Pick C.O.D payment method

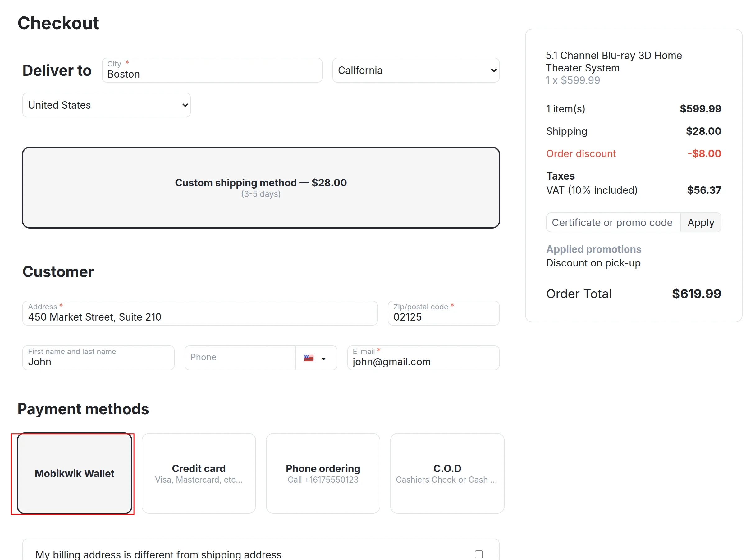[447, 473]
